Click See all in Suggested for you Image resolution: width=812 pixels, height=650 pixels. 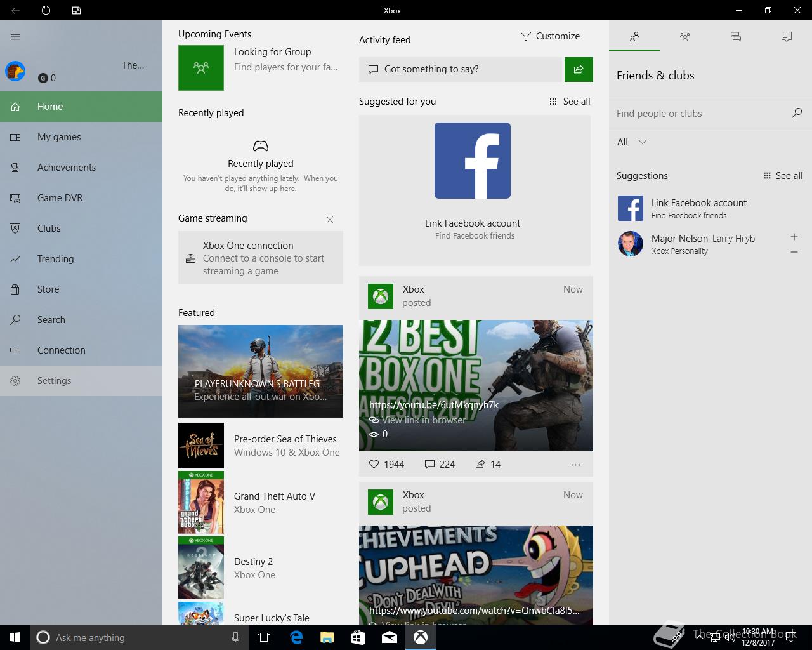tap(570, 102)
